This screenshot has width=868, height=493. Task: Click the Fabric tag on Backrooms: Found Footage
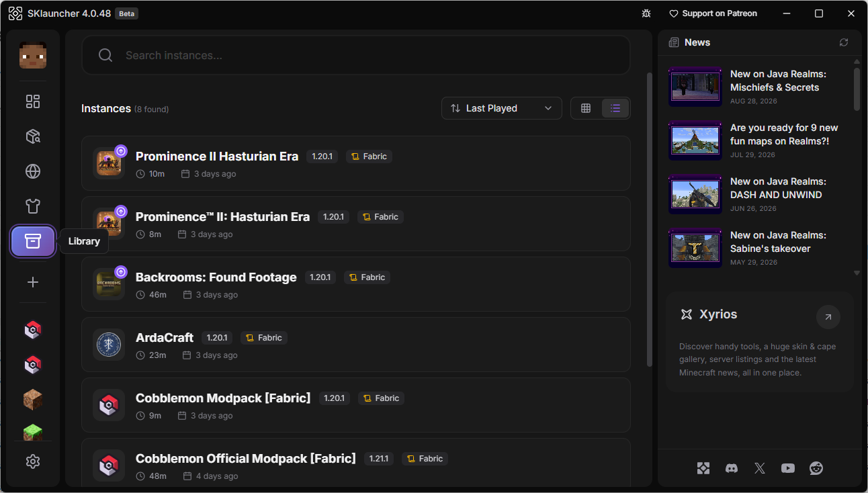pos(367,277)
